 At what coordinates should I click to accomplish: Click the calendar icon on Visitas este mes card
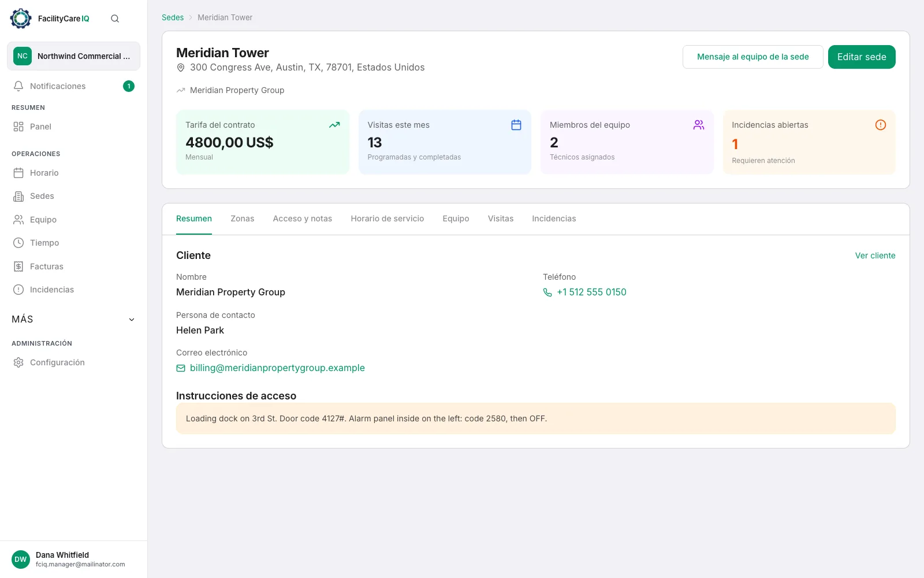[x=516, y=125]
